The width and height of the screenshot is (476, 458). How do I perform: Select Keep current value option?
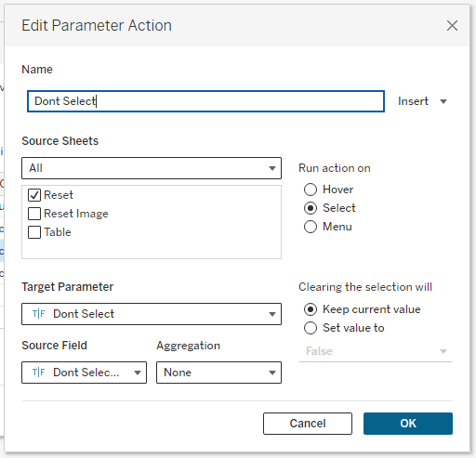coord(311,309)
